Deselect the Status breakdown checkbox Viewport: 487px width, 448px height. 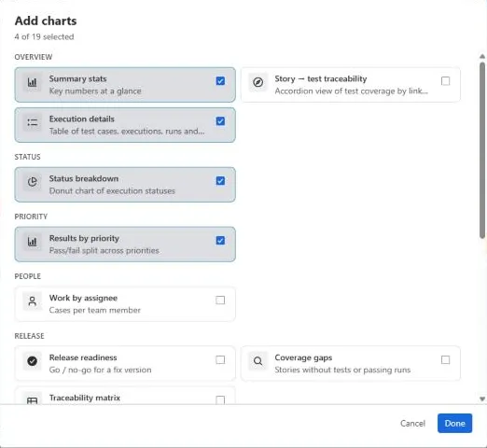(220, 181)
